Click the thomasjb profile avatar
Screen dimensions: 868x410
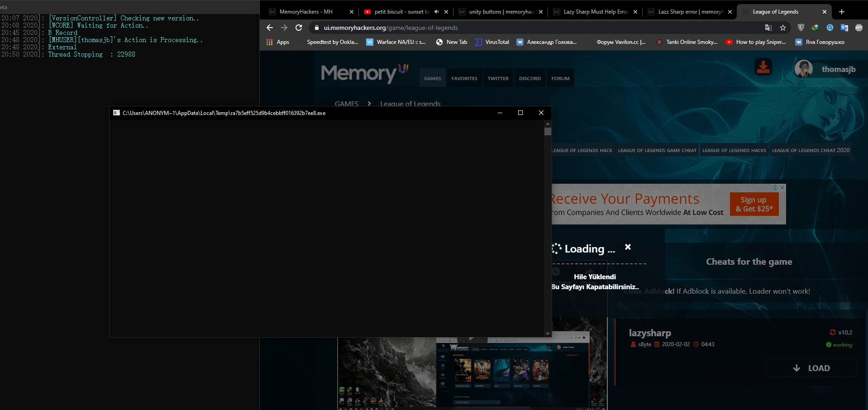tap(804, 69)
